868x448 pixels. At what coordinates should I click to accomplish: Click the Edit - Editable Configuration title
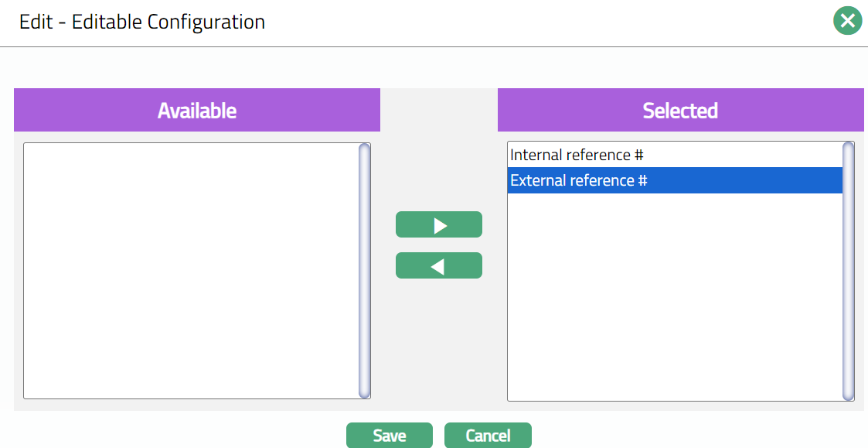click(142, 22)
